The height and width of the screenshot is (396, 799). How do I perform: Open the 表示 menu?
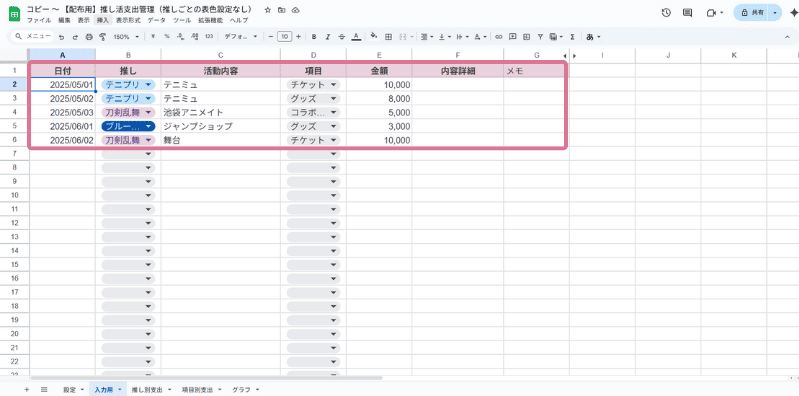84,20
